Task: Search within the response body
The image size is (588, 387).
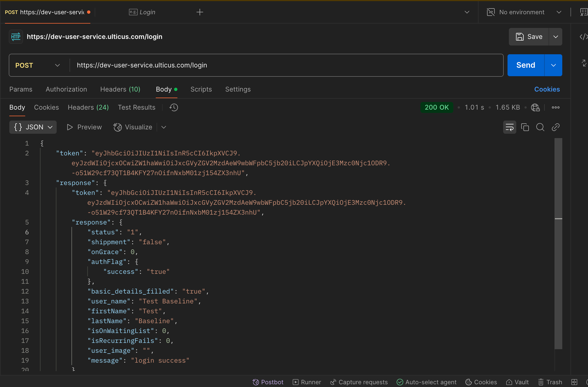Action: tap(540, 127)
